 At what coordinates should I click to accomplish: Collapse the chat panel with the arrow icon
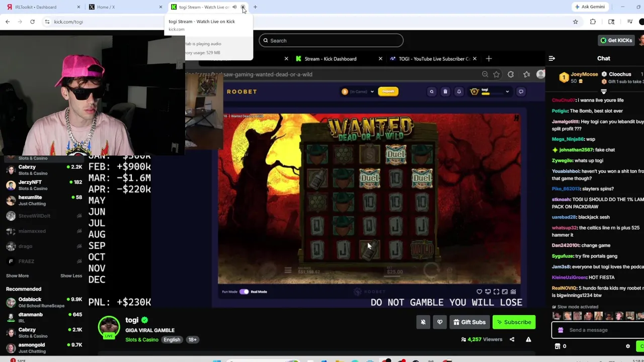552,58
